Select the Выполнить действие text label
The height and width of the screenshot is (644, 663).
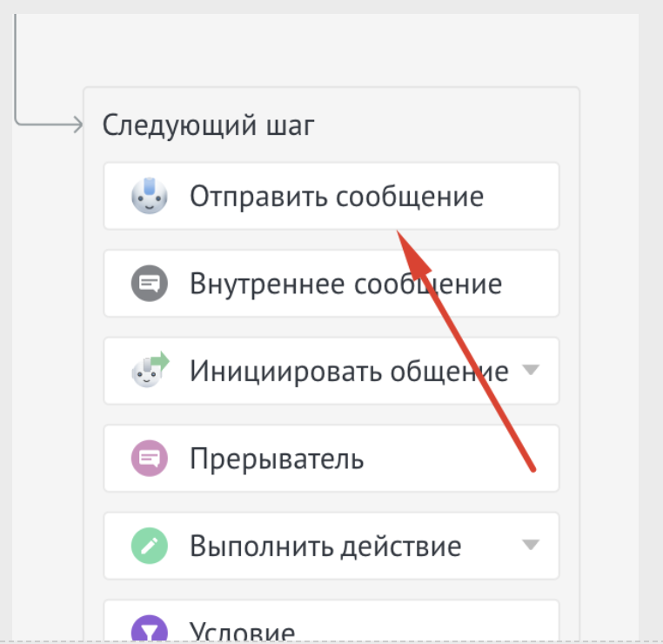325,547
